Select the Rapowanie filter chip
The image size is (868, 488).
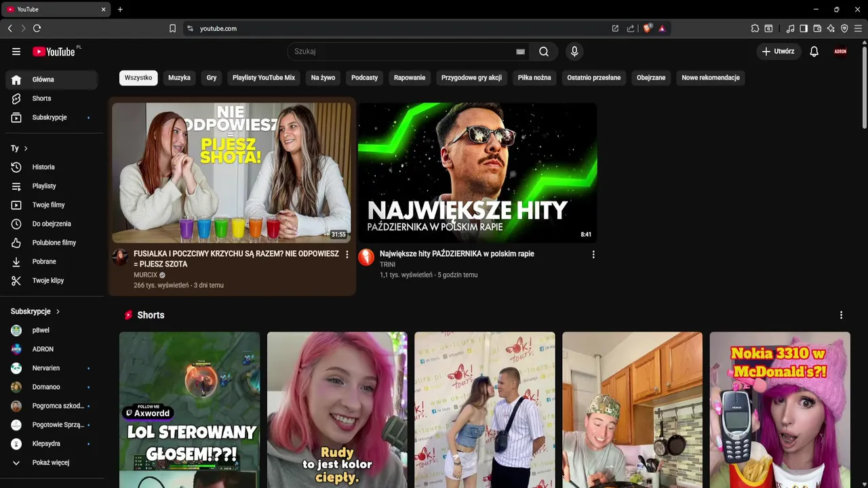pyautogui.click(x=410, y=78)
